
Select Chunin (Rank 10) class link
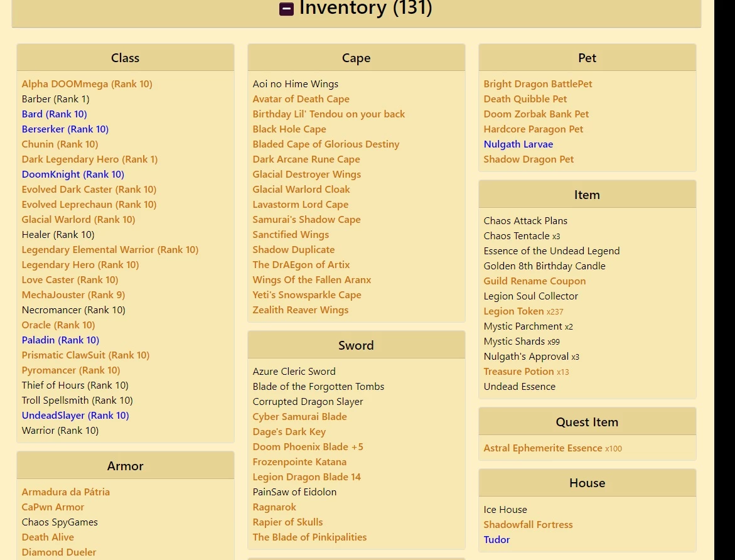(x=60, y=144)
